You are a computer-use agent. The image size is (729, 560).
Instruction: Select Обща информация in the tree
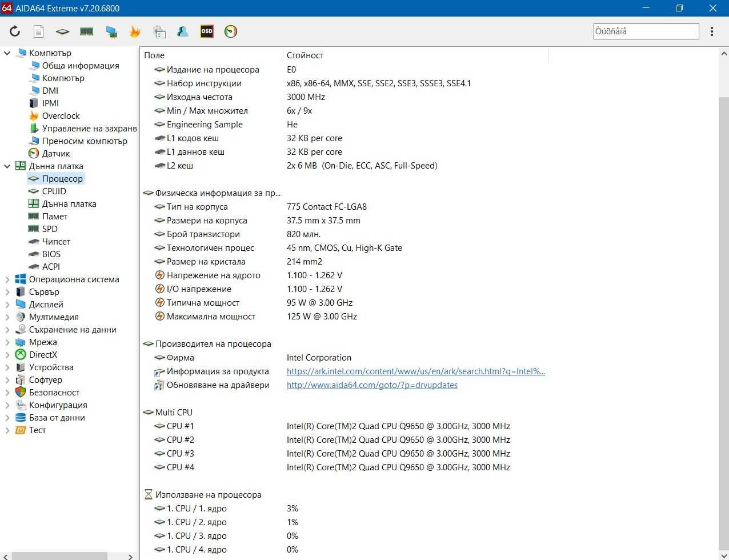(x=81, y=66)
